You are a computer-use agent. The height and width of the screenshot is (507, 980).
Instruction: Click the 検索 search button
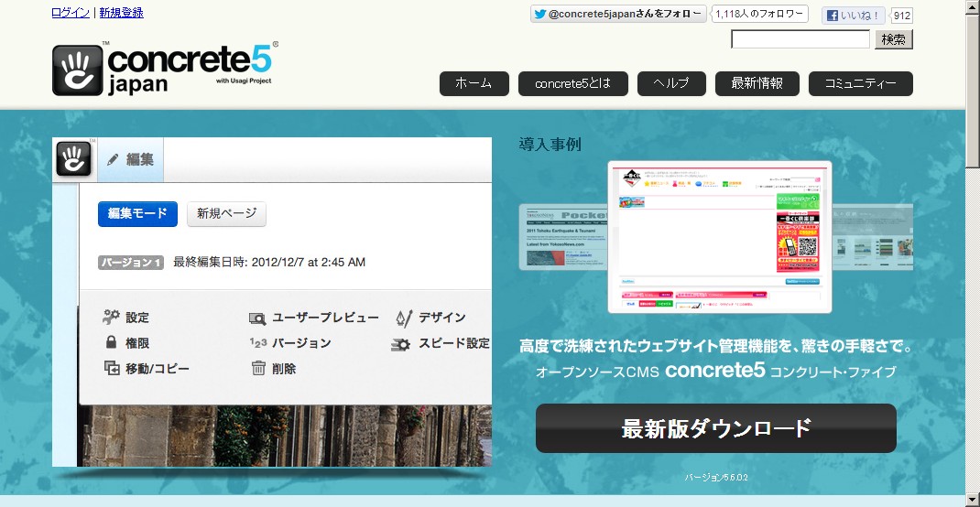tap(894, 39)
